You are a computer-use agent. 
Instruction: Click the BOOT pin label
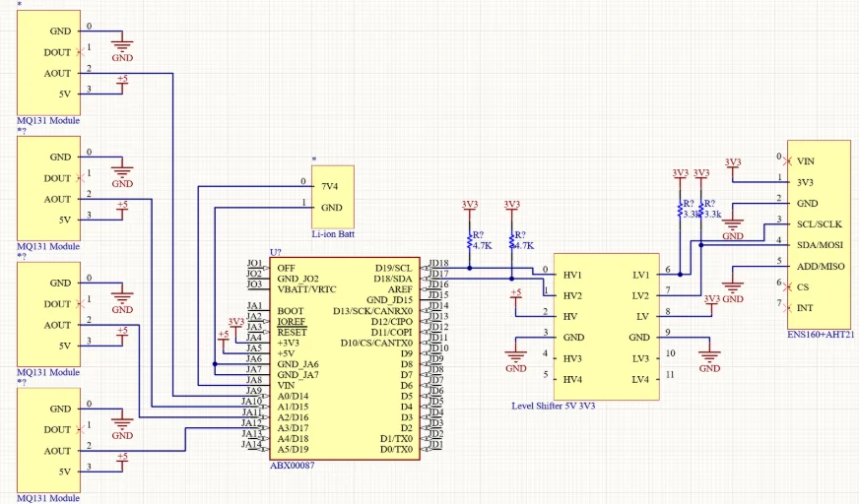[x=291, y=311]
